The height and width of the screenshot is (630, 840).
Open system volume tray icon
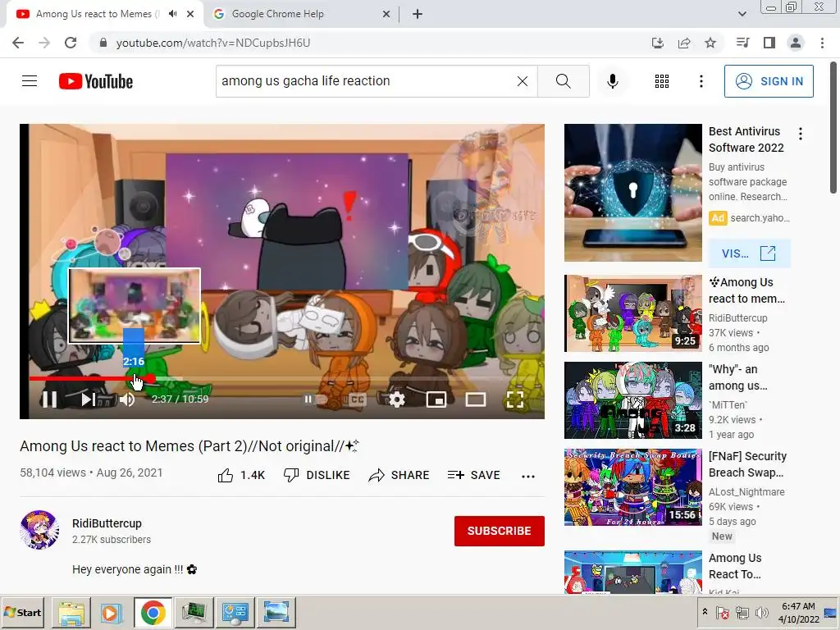pos(760,612)
